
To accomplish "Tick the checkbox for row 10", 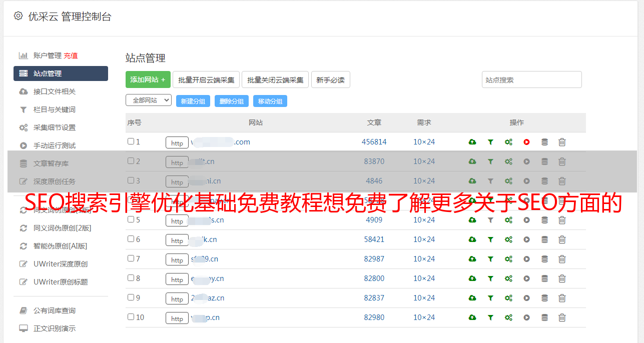I will pyautogui.click(x=131, y=317).
